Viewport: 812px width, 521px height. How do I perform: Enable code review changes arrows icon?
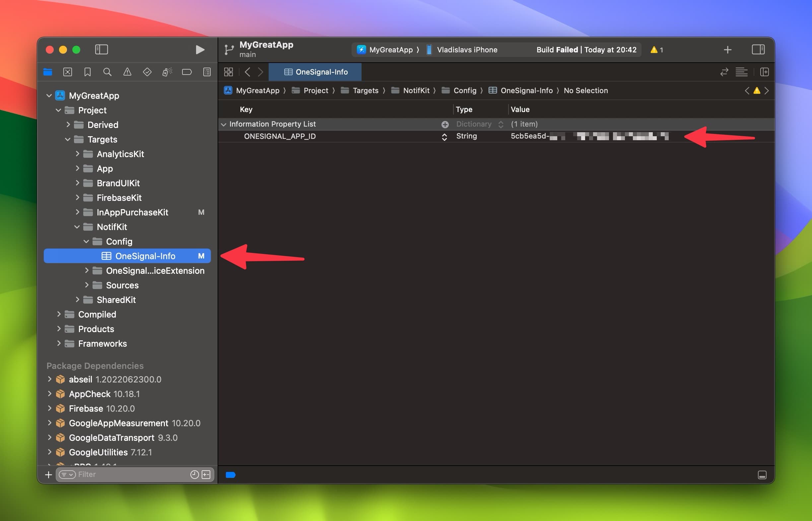724,72
